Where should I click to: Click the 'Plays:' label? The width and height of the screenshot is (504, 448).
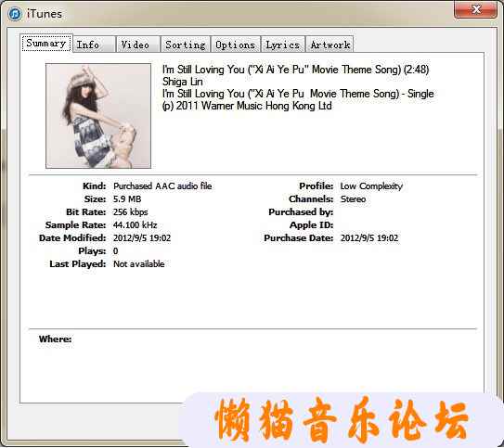click(x=92, y=251)
